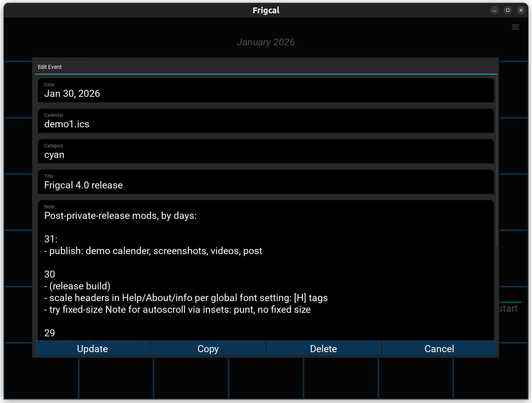Click the Frigcal title bar text

point(266,11)
